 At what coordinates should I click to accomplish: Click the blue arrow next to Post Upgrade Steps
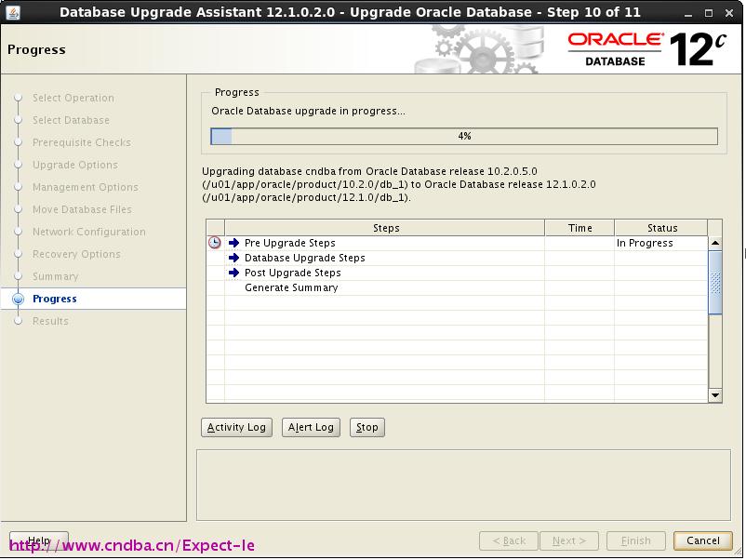[x=233, y=273]
